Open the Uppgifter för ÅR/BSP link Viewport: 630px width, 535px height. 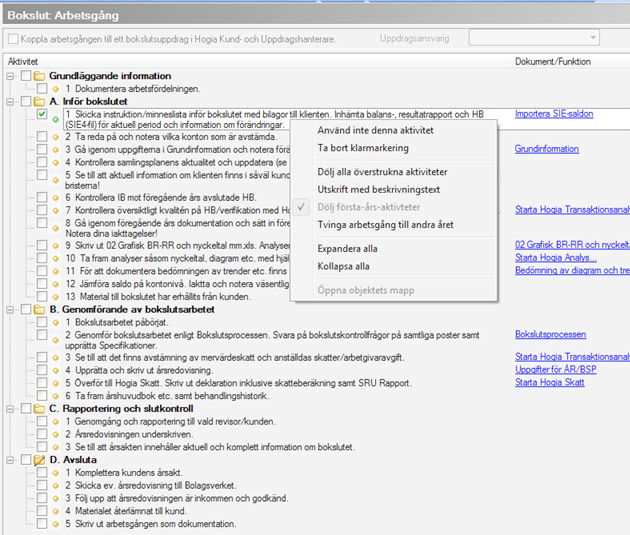click(x=556, y=370)
